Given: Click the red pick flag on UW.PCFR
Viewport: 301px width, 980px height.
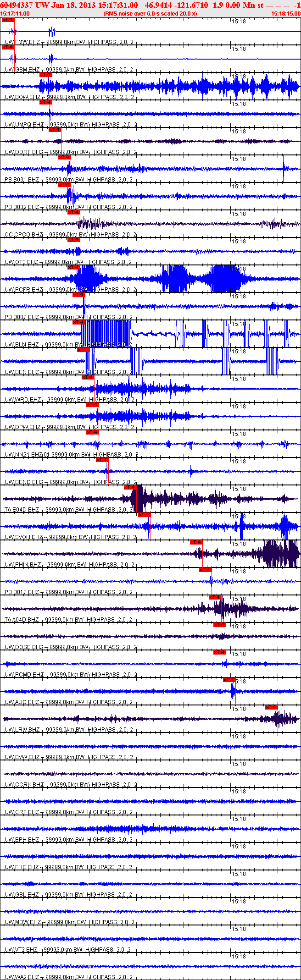Looking at the screenshot, I should (74, 267).
